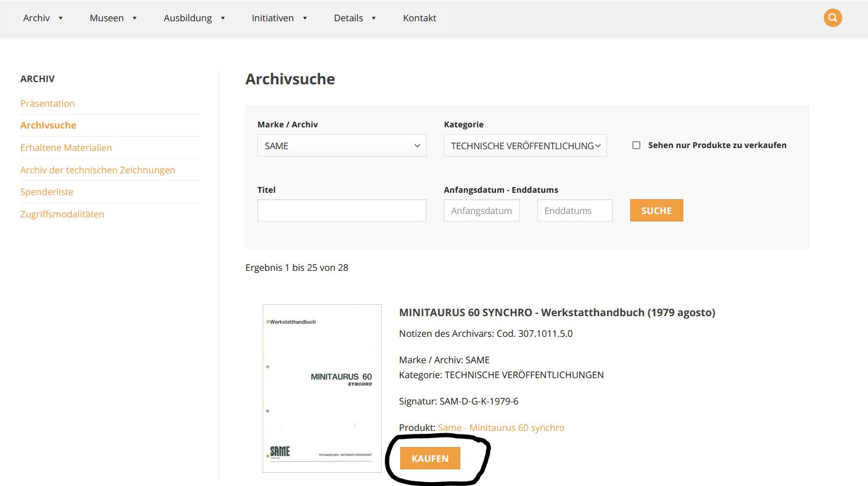Click the KAUFEN button

(x=430, y=458)
